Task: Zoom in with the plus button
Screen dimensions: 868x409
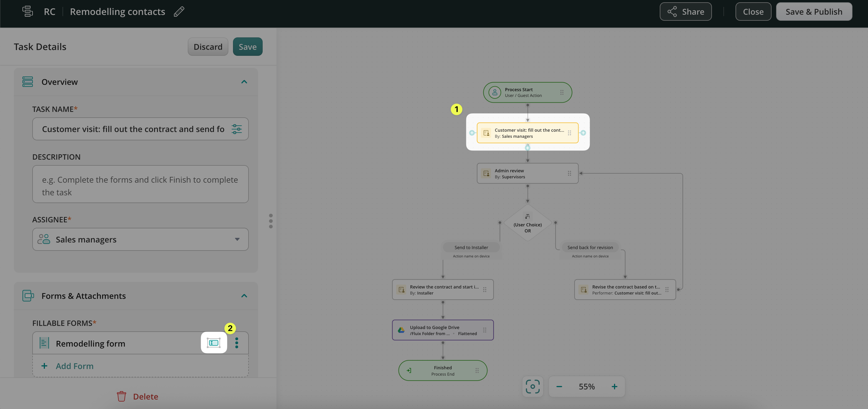Action: tap(614, 387)
